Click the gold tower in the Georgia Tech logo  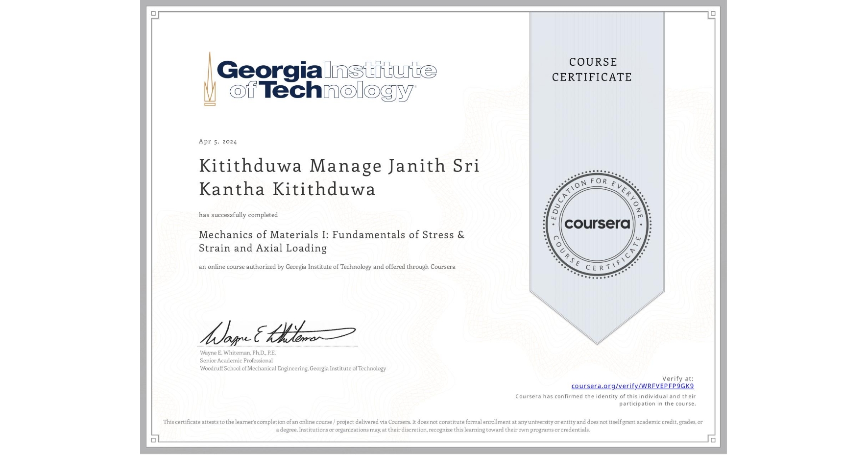(x=211, y=79)
